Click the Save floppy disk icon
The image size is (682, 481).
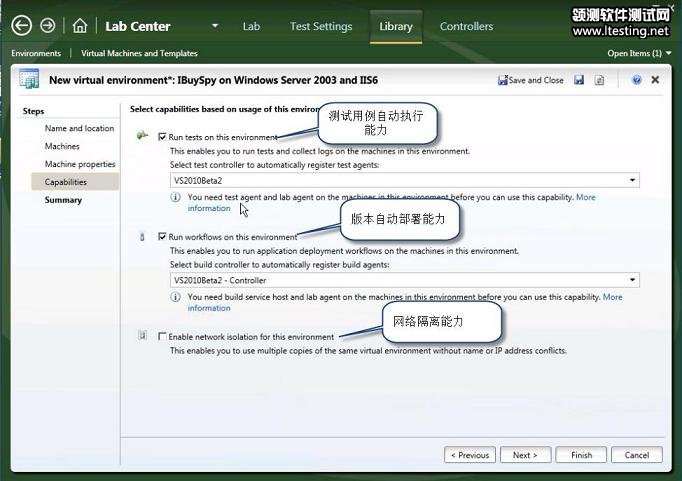click(579, 80)
